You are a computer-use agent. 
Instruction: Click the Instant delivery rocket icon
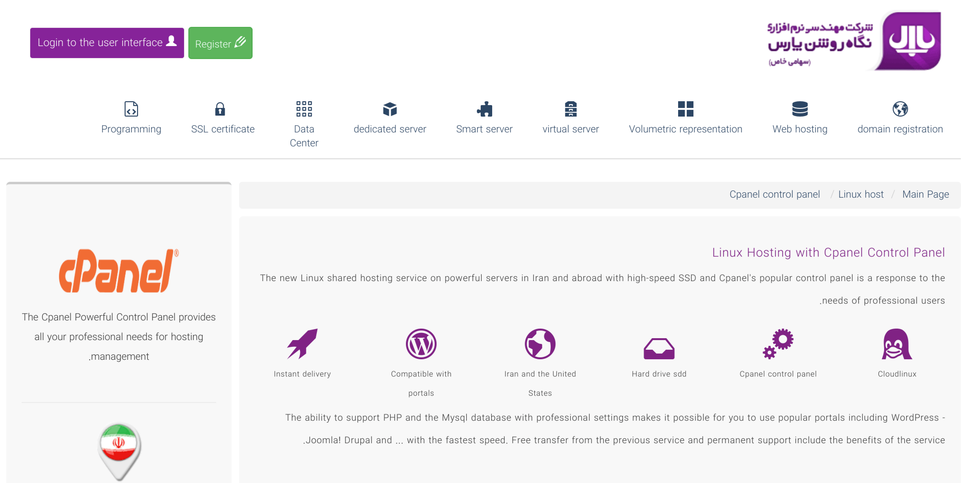(302, 343)
